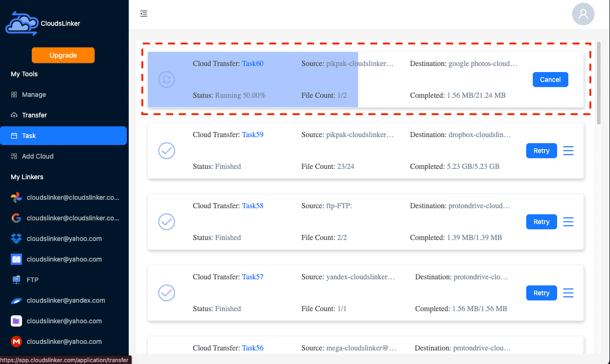This screenshot has height=364, width=610.
Task: Open the FTP linker entry
Action: click(63, 280)
